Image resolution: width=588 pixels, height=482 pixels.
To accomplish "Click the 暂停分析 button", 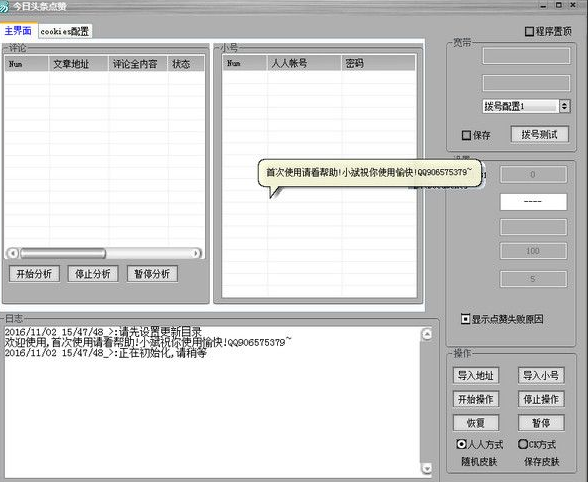I will click(152, 273).
